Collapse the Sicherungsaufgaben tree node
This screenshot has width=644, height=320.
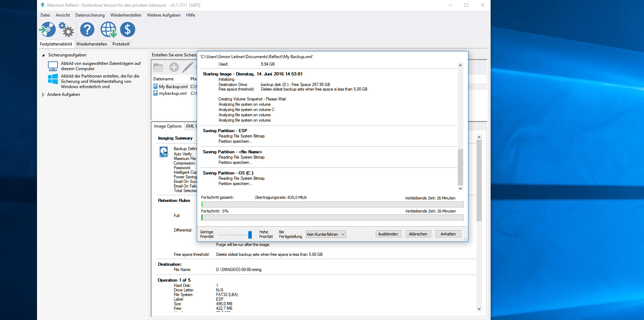43,55
